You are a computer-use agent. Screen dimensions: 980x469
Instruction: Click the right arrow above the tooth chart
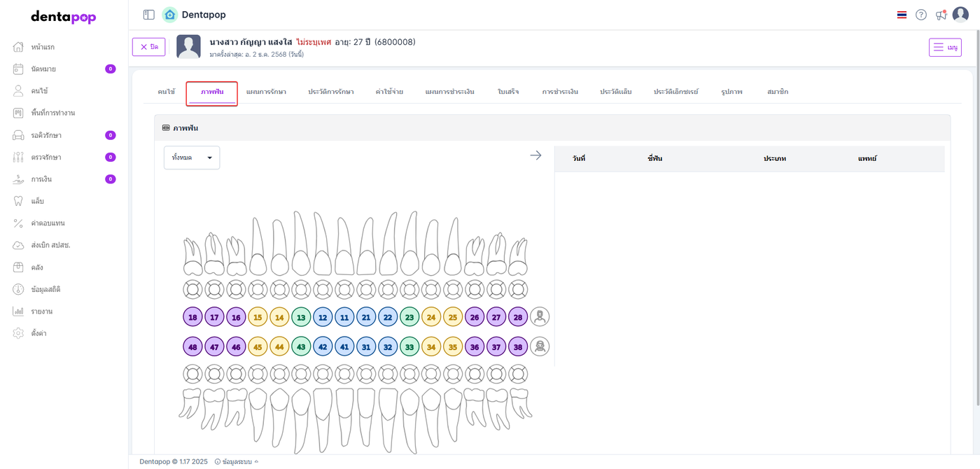coord(535,155)
